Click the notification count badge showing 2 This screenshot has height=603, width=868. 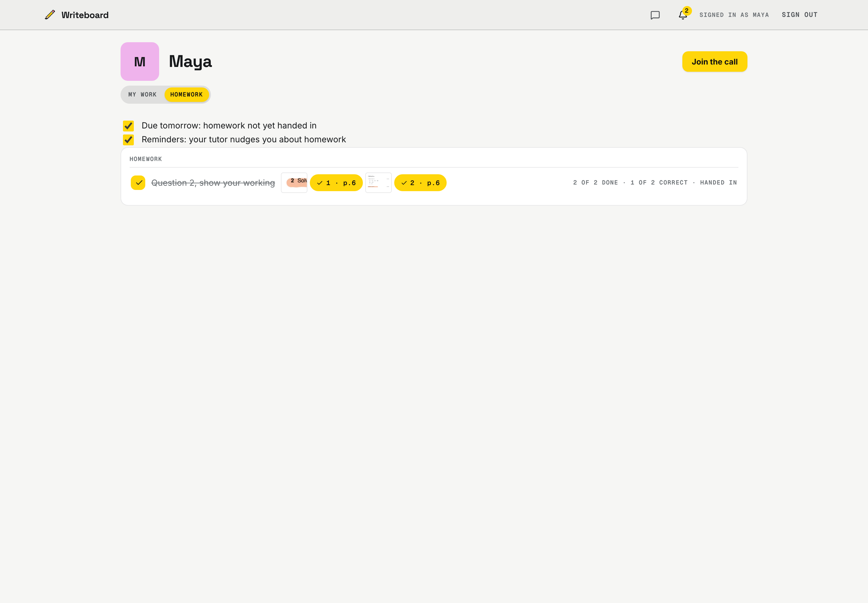687,11
